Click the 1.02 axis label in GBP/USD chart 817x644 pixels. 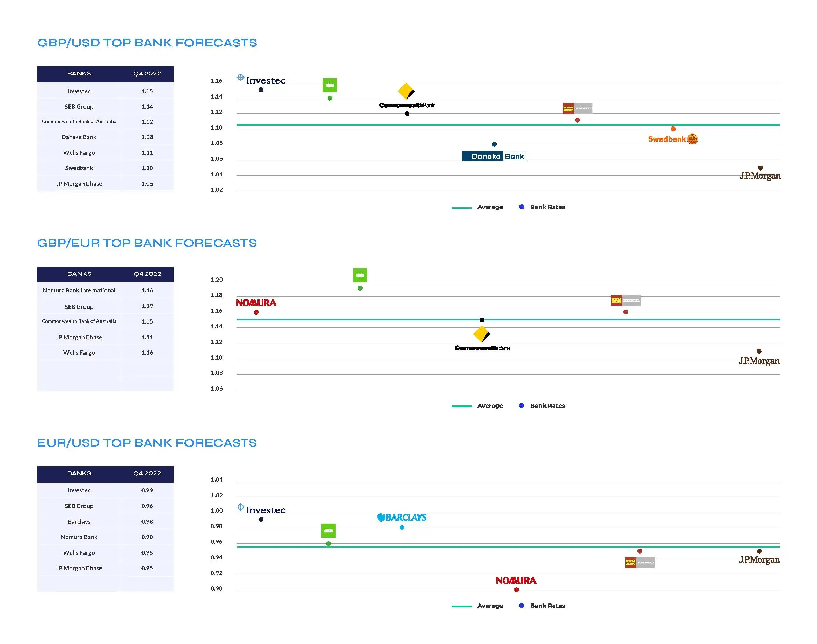[x=217, y=190]
